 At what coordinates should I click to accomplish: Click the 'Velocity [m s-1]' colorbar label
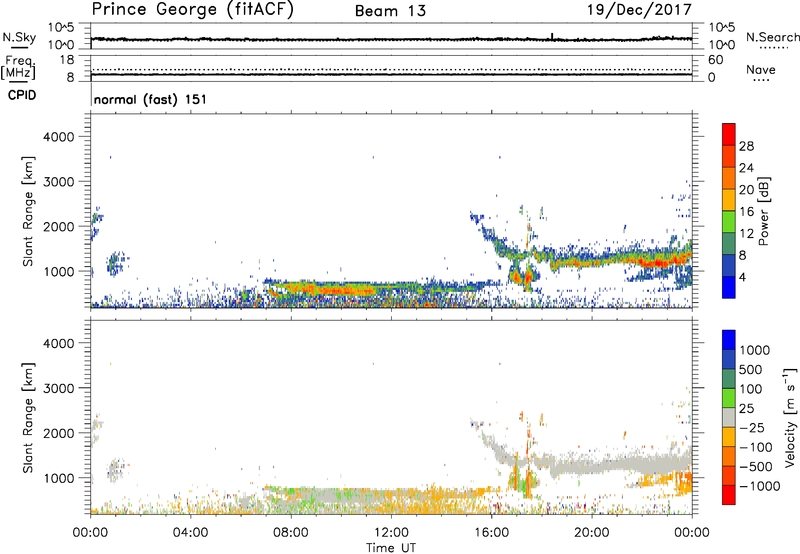click(791, 417)
